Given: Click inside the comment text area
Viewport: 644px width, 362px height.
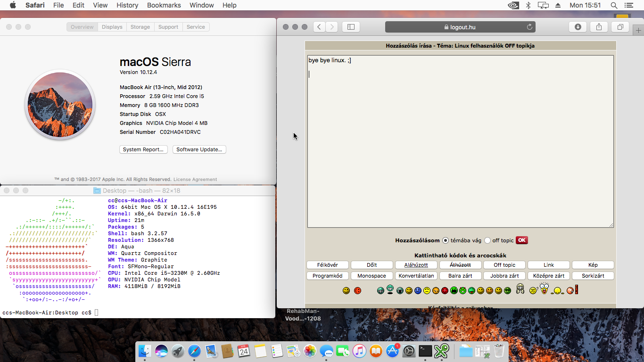Looking at the screenshot, I should click(x=461, y=141).
